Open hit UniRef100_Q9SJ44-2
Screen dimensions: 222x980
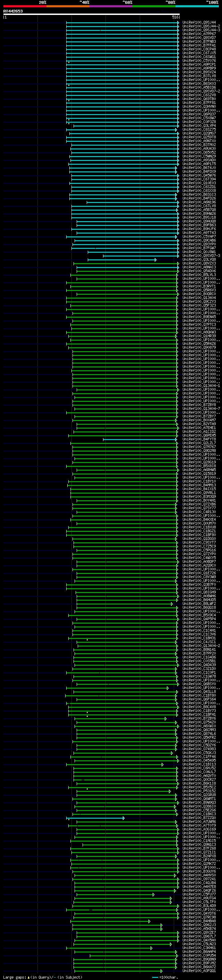(x=201, y=26)
